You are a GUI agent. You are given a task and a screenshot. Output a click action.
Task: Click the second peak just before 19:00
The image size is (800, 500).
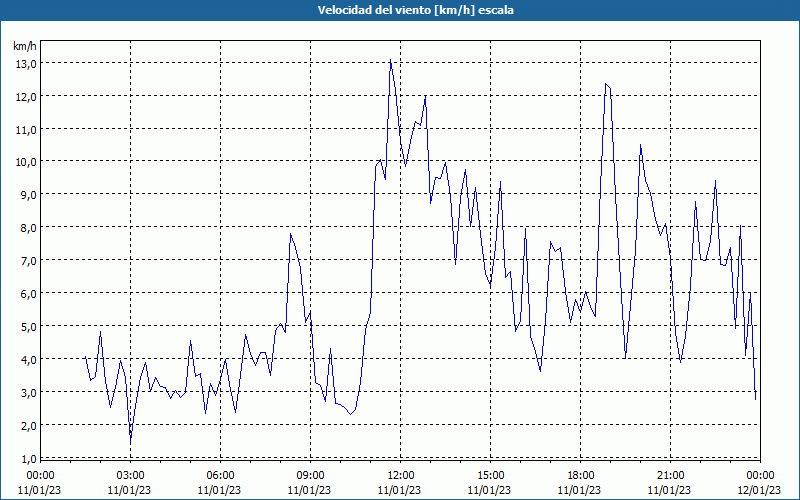606,84
